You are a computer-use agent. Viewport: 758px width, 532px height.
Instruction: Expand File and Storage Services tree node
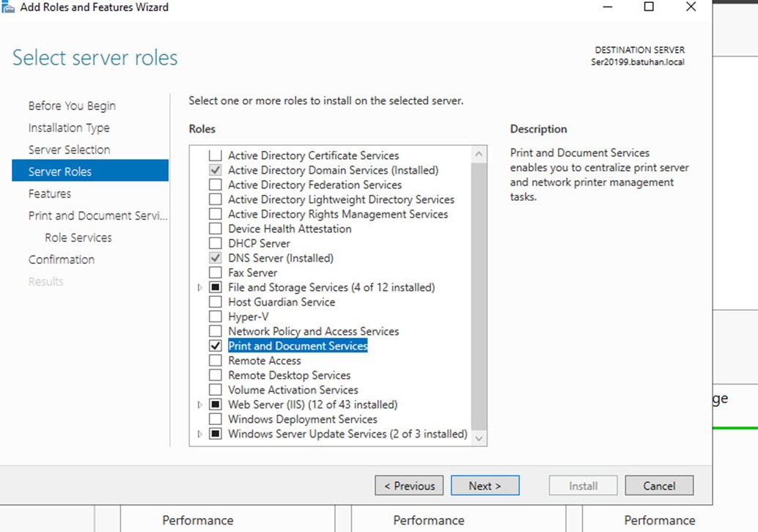pos(199,287)
